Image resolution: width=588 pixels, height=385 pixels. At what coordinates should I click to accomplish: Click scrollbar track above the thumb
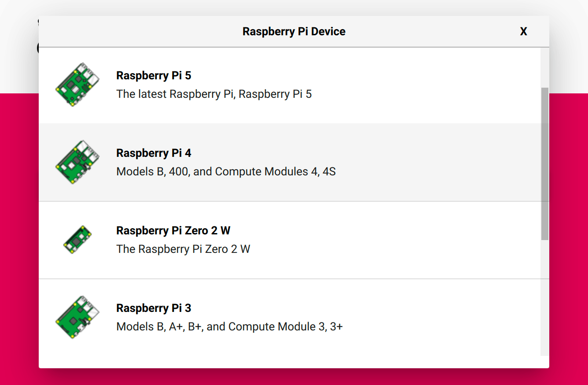pos(545,66)
